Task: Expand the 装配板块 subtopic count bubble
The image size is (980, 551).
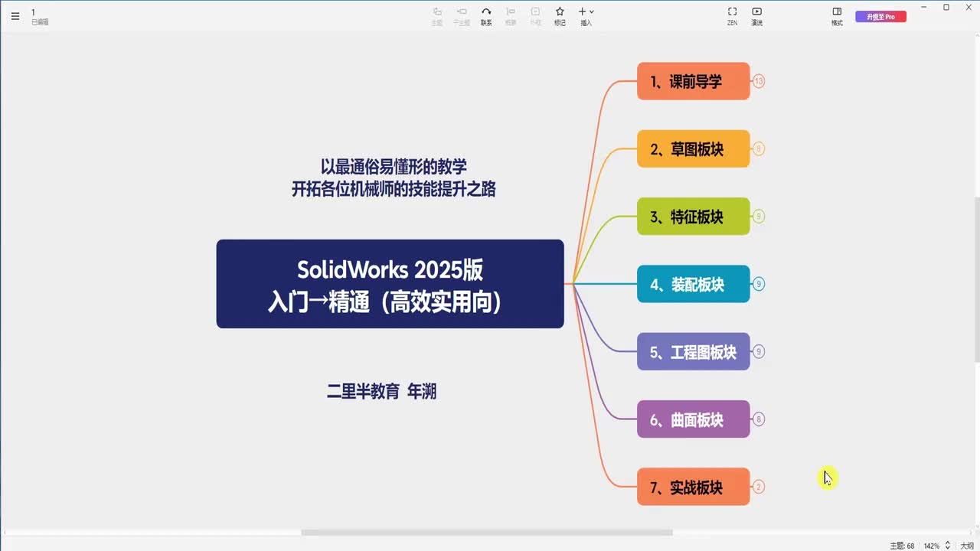Action: (759, 284)
